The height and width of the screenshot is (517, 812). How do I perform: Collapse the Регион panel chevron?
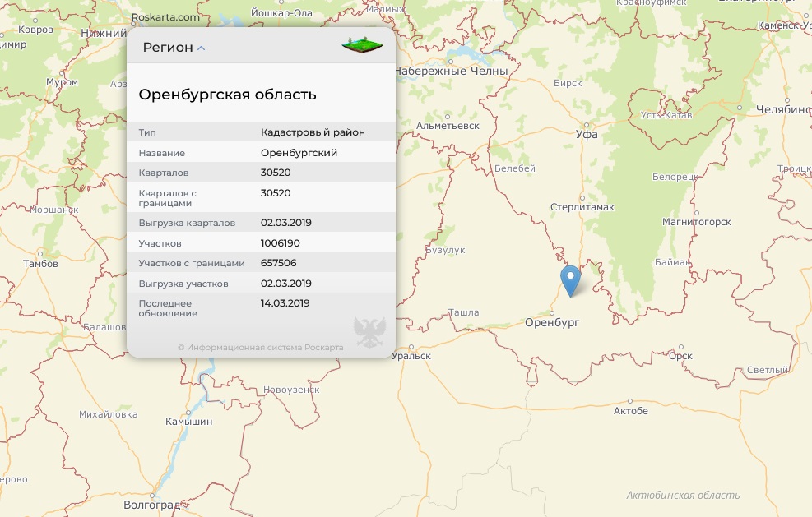[x=202, y=48]
